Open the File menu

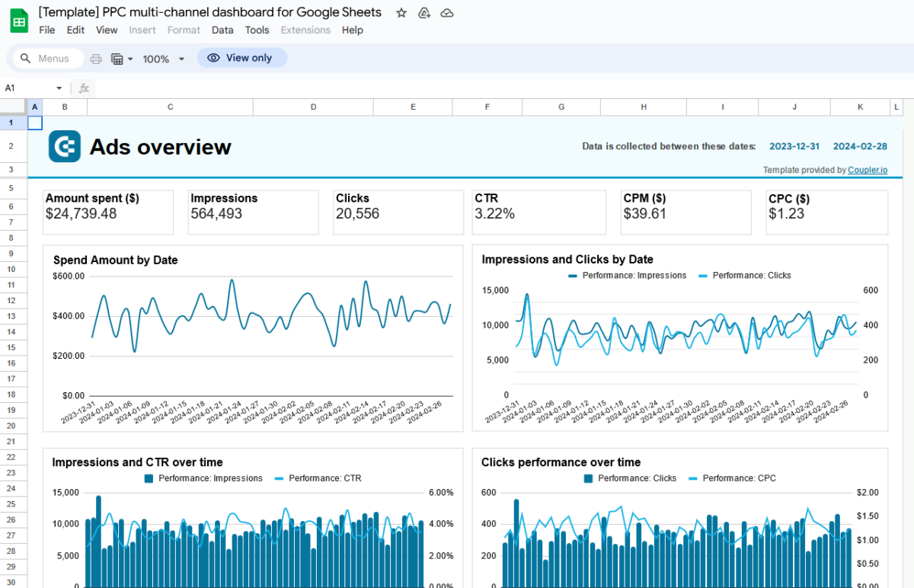(47, 30)
